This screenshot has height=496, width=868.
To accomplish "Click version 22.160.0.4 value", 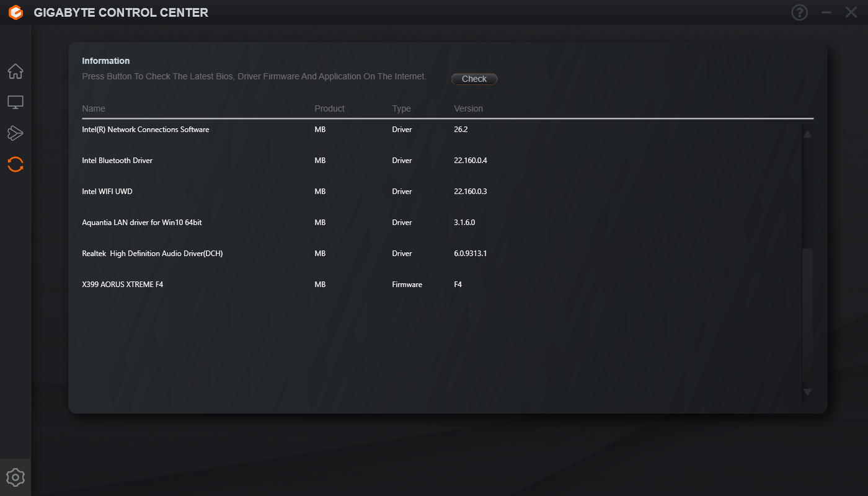I will coord(471,161).
